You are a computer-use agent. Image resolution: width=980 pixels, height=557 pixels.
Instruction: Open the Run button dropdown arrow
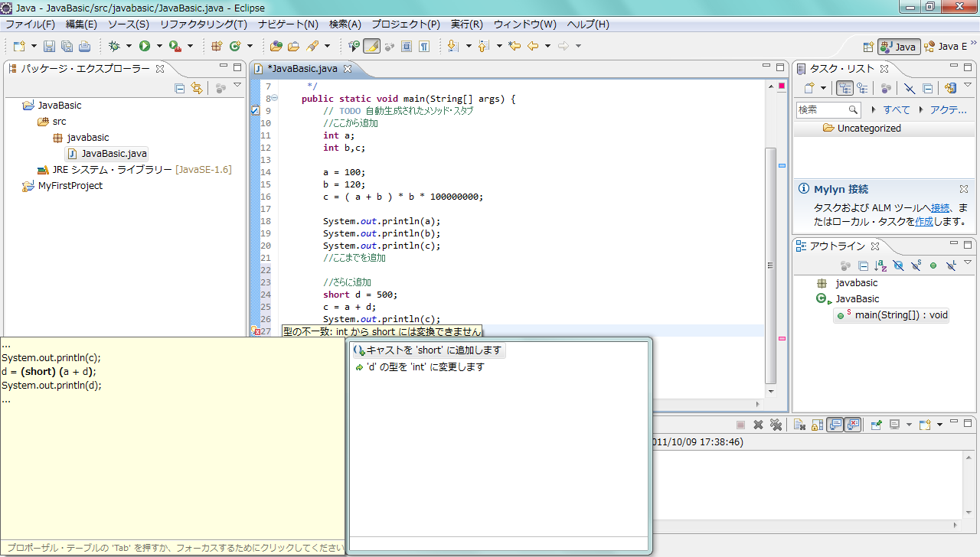coord(159,46)
